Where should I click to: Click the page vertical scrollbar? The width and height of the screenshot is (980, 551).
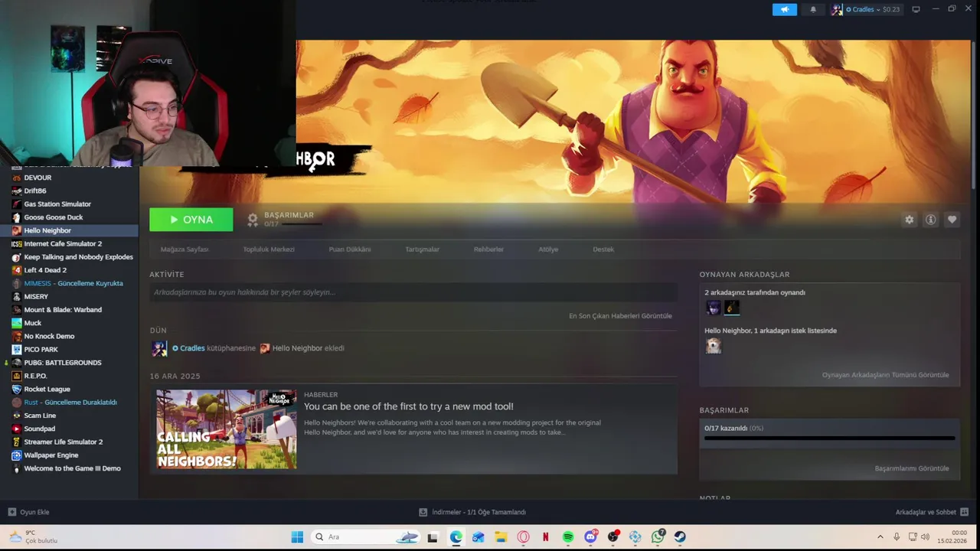(x=975, y=115)
